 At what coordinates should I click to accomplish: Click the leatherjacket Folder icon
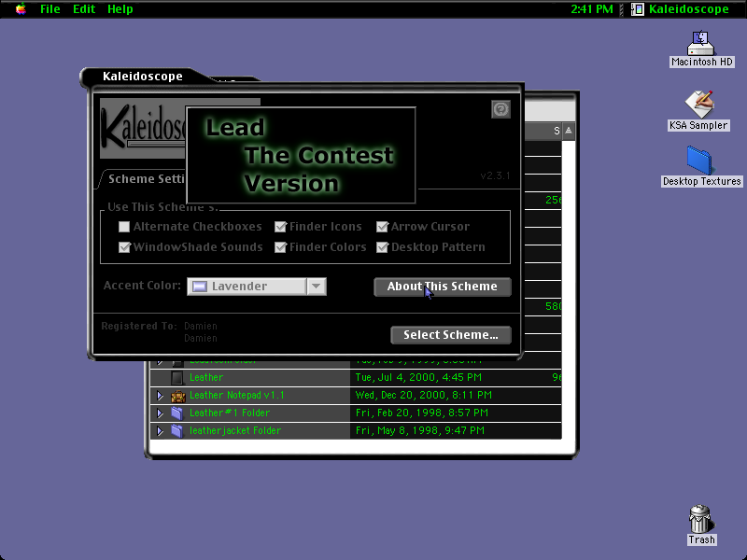tap(177, 431)
